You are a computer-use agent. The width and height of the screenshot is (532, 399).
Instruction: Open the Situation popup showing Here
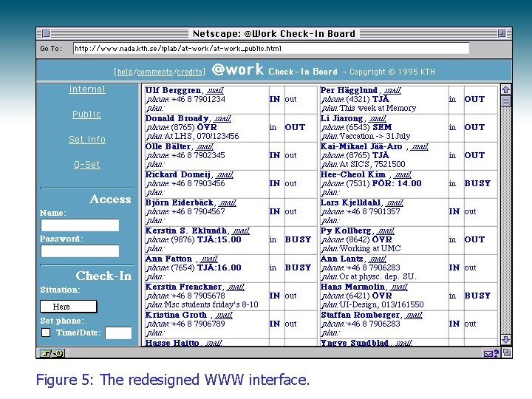tap(69, 307)
